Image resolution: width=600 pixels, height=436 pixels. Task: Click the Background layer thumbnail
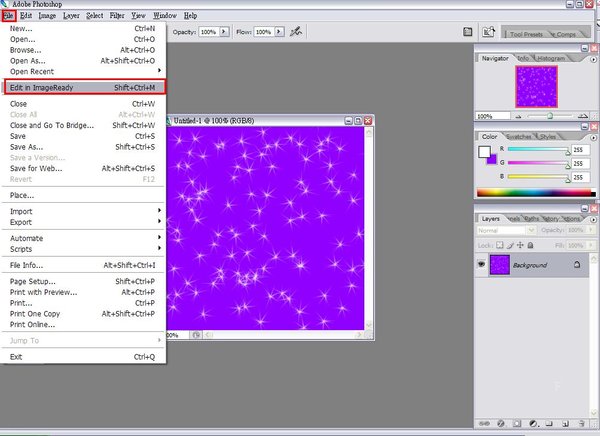click(x=500, y=265)
